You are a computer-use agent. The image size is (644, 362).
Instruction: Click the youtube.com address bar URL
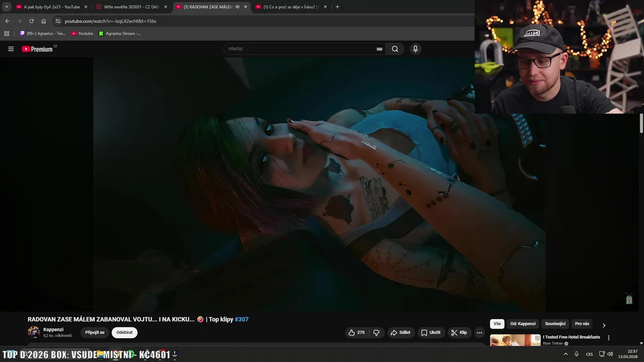(110, 21)
